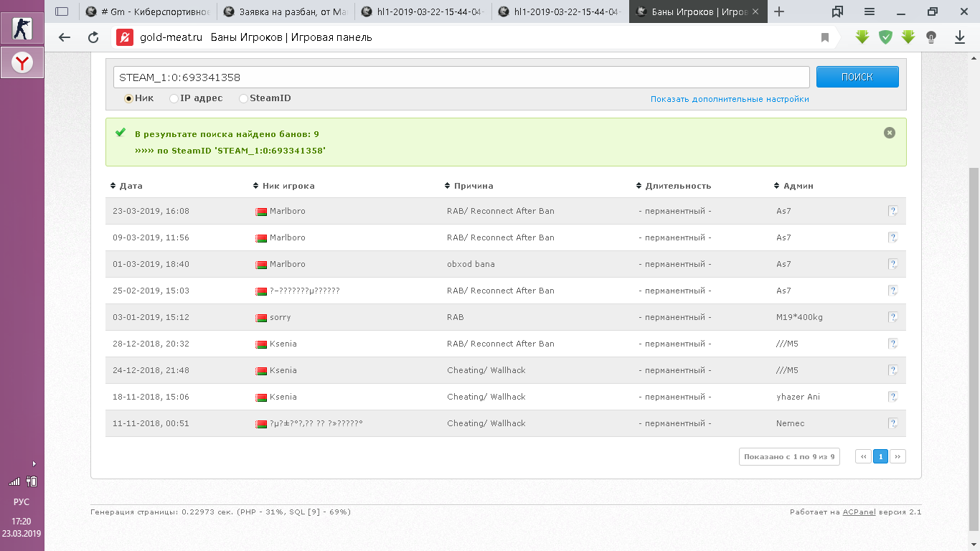Select the Ник radio button
The image size is (980, 551).
click(x=129, y=98)
